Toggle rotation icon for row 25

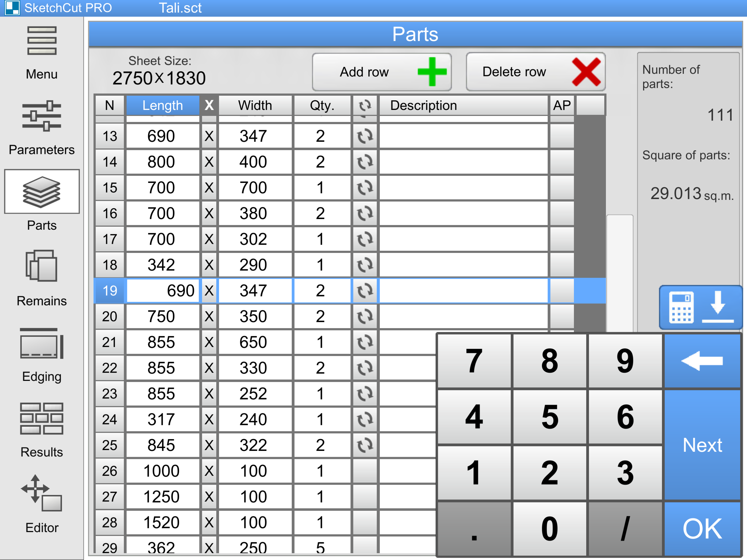point(365,445)
